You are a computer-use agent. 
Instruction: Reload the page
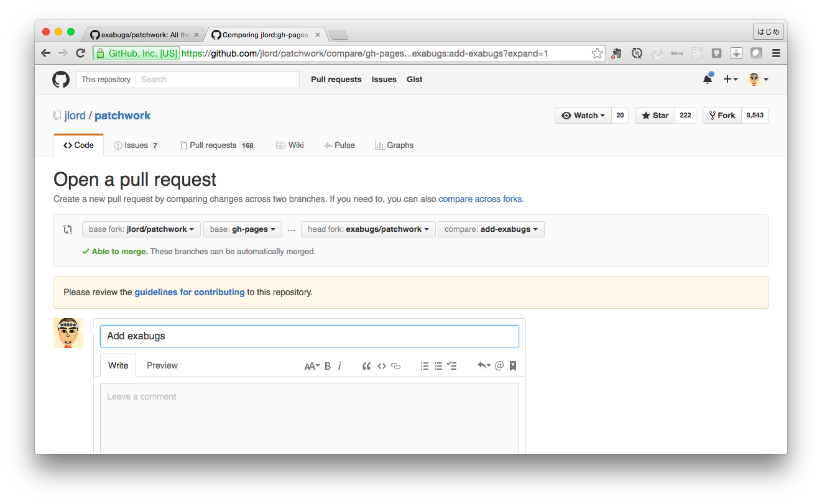(x=80, y=53)
